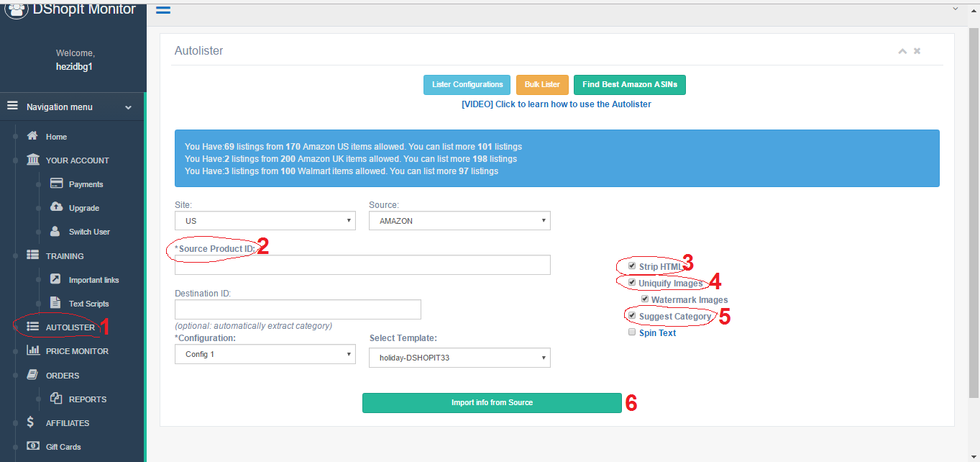Click the hamburger menu toggle icon
This screenshot has width=980, height=462.
[163, 10]
